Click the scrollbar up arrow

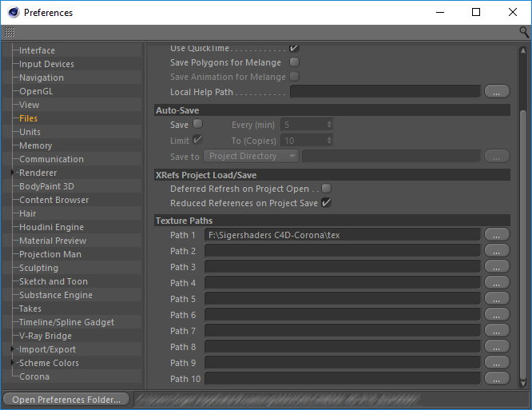(523, 50)
